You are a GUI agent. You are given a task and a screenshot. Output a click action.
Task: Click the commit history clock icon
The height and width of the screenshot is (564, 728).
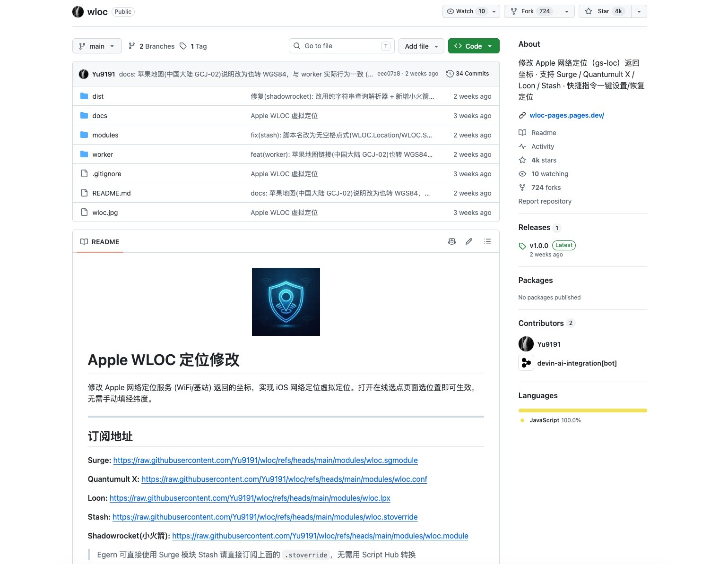(450, 74)
